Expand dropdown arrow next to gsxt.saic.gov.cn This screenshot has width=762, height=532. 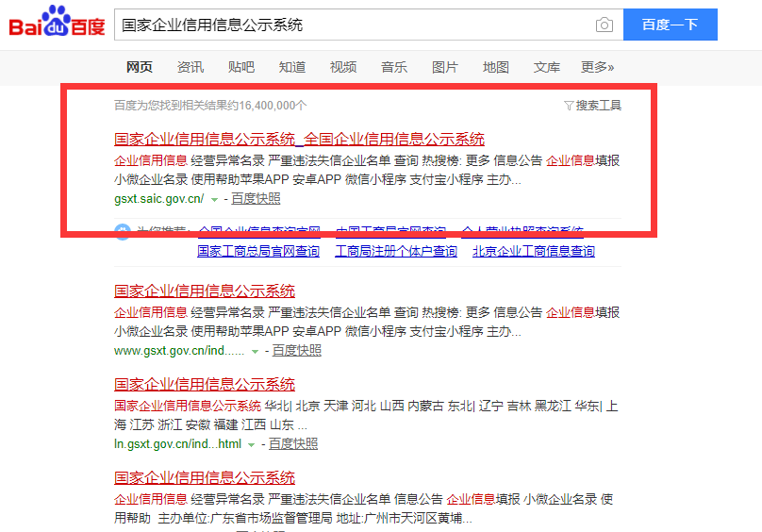pyautogui.click(x=214, y=199)
